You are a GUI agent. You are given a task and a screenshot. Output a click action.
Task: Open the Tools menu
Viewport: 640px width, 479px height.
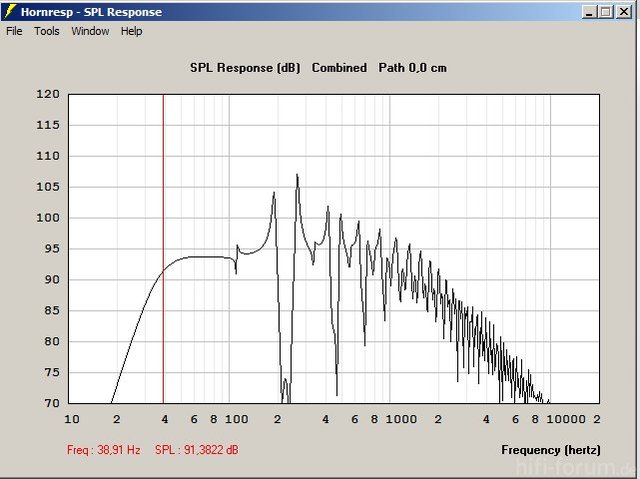pos(47,31)
